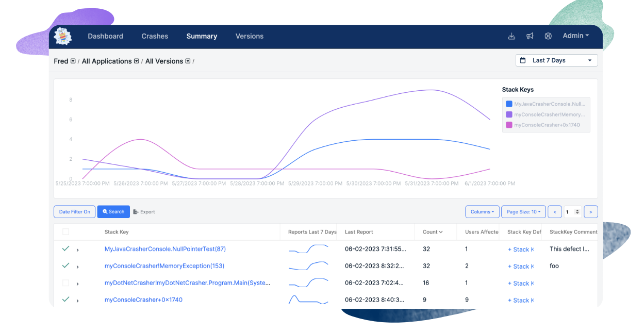Open the All Versions dropdown
This screenshot has height=333, width=644.
[188, 61]
